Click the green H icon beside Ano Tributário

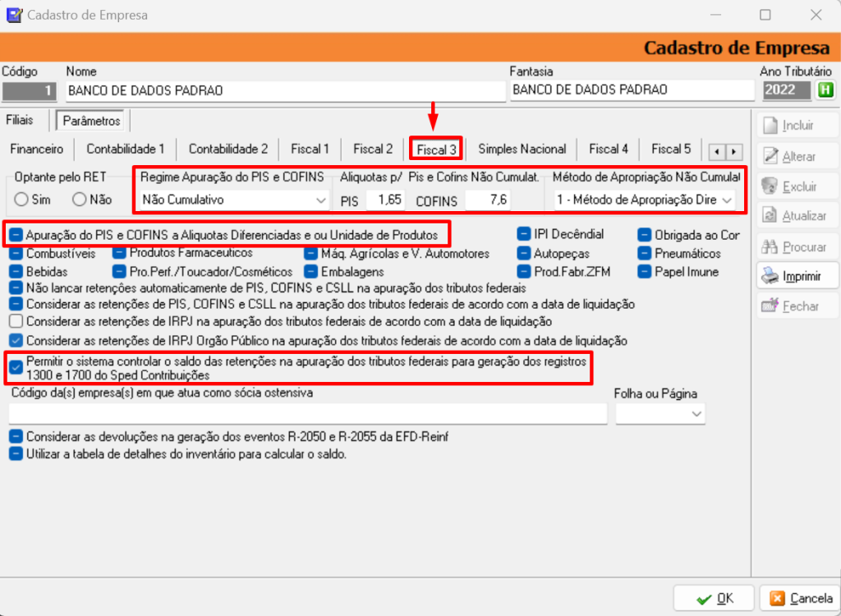pos(825,90)
